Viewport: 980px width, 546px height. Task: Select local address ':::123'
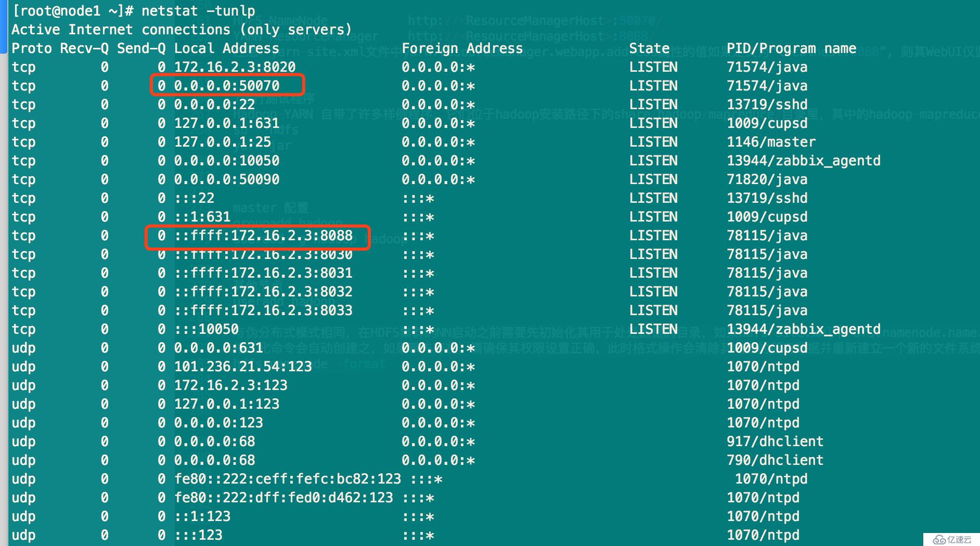pyautogui.click(x=198, y=535)
